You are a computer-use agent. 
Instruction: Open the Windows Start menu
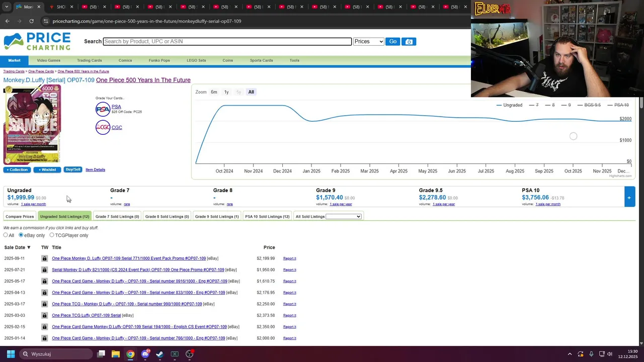point(11,354)
